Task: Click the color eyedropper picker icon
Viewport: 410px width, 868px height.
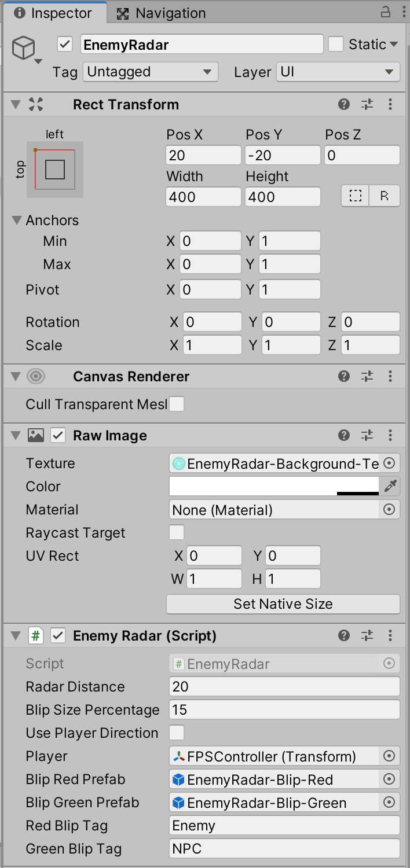Action: tap(390, 486)
